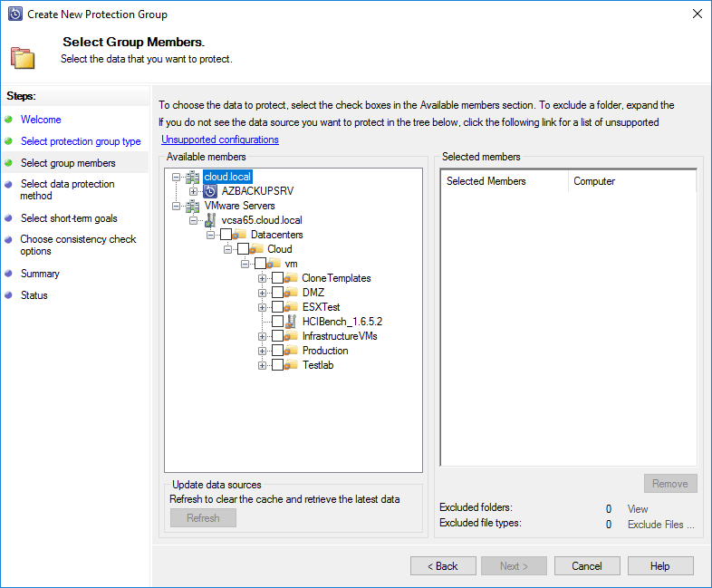This screenshot has width=712, height=588.
Task: Click the Back button
Action: tap(443, 566)
